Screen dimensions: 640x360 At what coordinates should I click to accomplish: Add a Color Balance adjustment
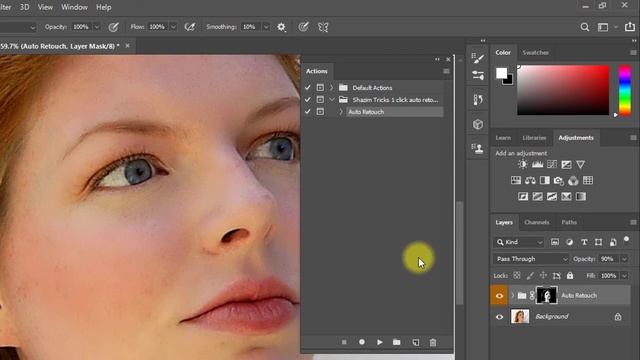530,180
